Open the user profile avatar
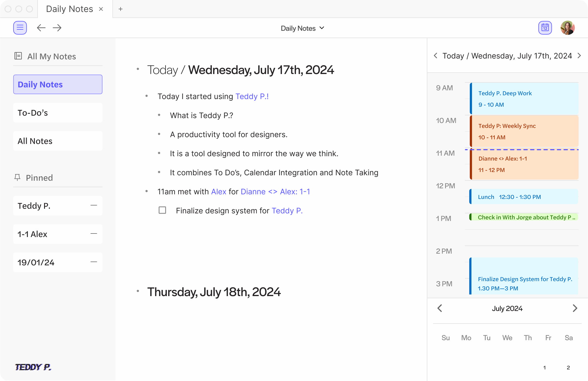 pos(567,28)
